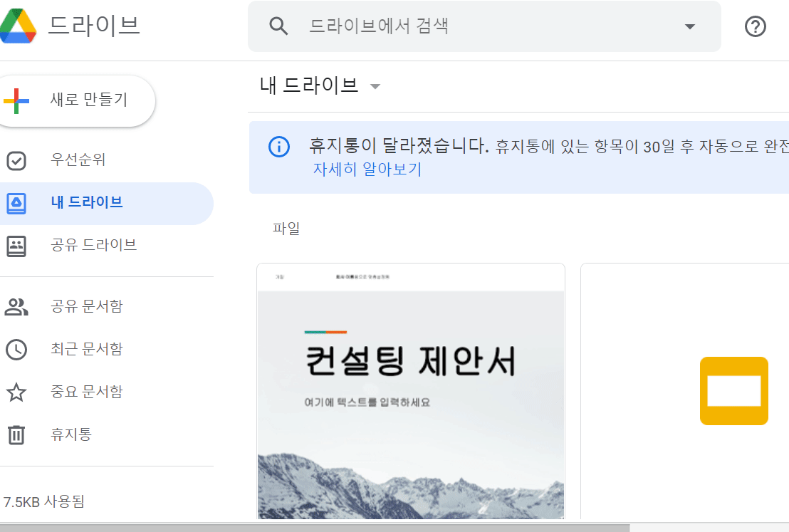Image resolution: width=789 pixels, height=532 pixels.
Task: Click the horizontal scrollbar at bottom
Action: 315,528
